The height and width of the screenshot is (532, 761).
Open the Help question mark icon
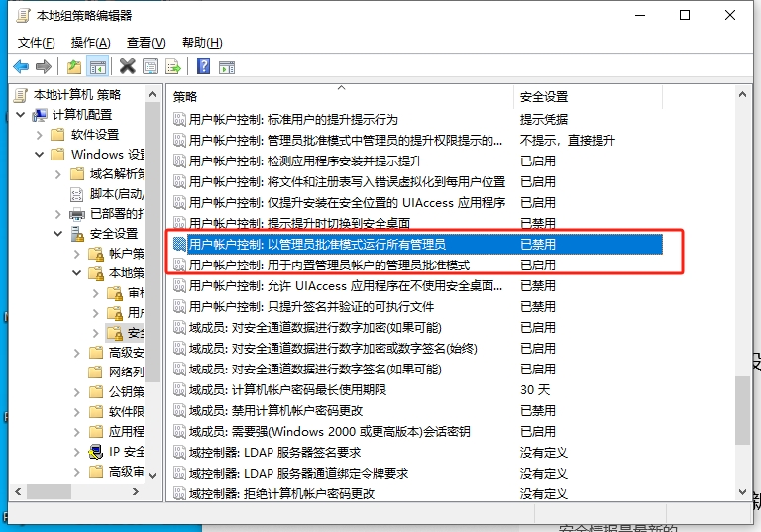pyautogui.click(x=203, y=66)
